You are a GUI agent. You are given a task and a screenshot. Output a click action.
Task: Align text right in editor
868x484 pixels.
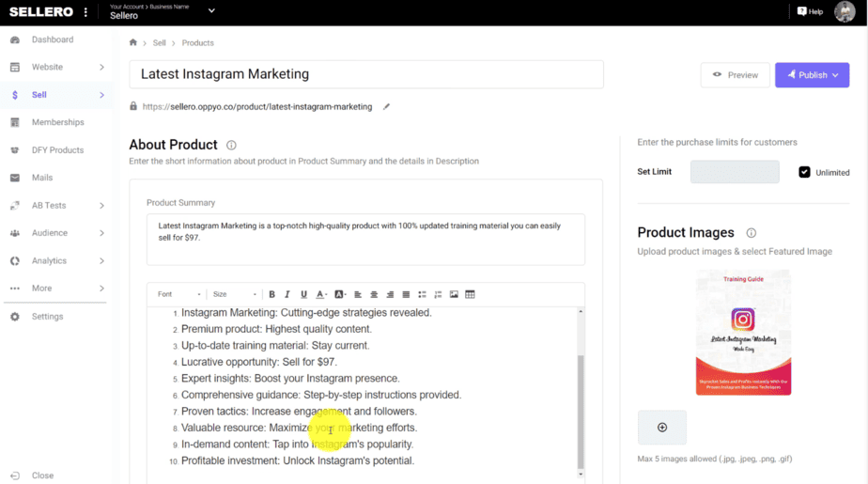[390, 294]
